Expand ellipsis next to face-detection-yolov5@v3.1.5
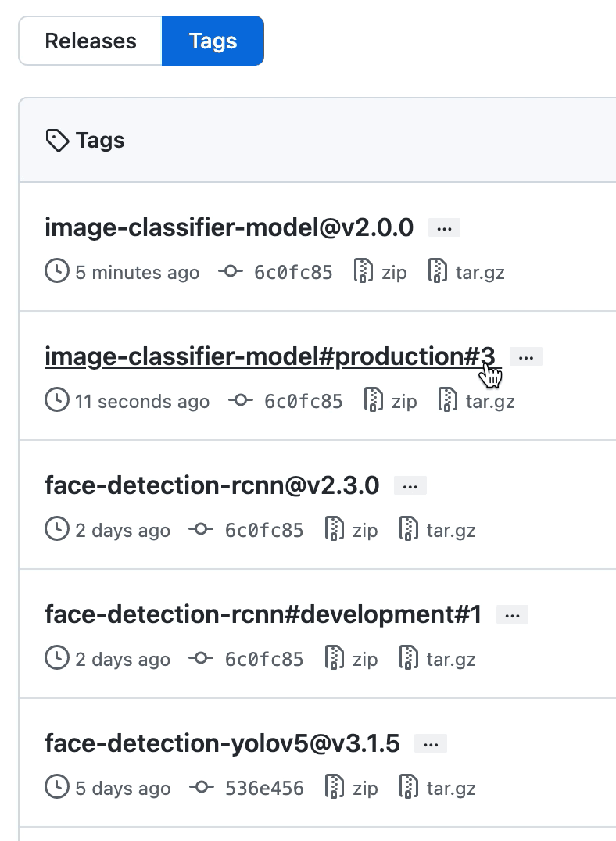616x841 pixels. (431, 744)
